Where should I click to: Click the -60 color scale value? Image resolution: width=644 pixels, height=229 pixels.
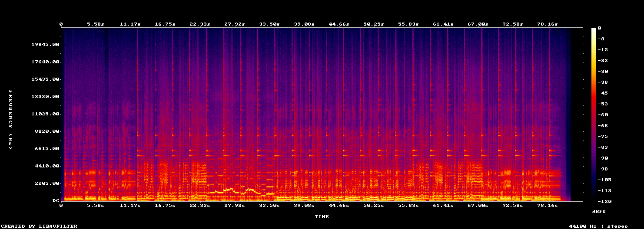[x=603, y=115]
